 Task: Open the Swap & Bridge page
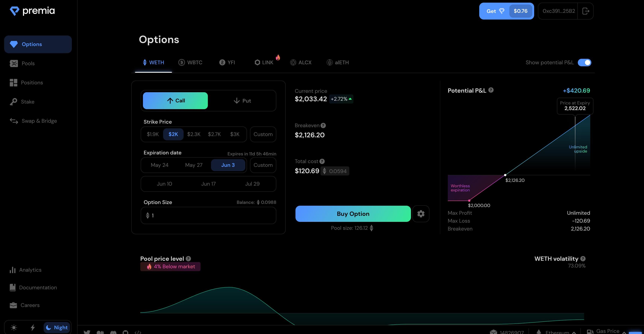click(39, 121)
